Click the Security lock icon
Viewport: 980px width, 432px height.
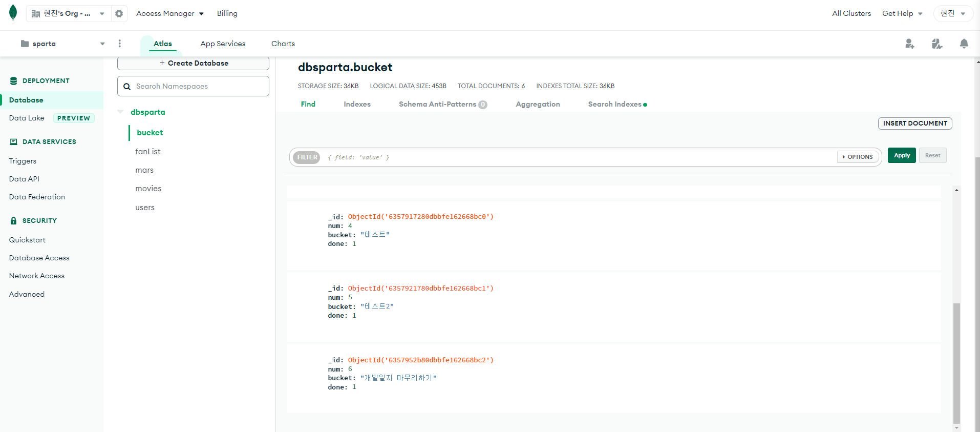pyautogui.click(x=14, y=221)
